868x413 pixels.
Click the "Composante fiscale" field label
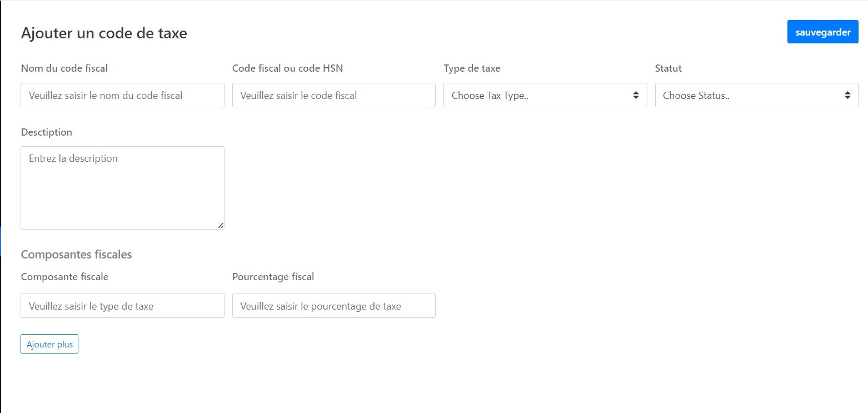(64, 277)
